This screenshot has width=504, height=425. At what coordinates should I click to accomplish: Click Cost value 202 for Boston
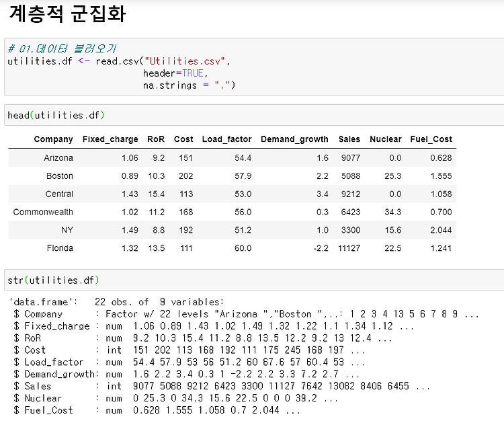coord(185,176)
